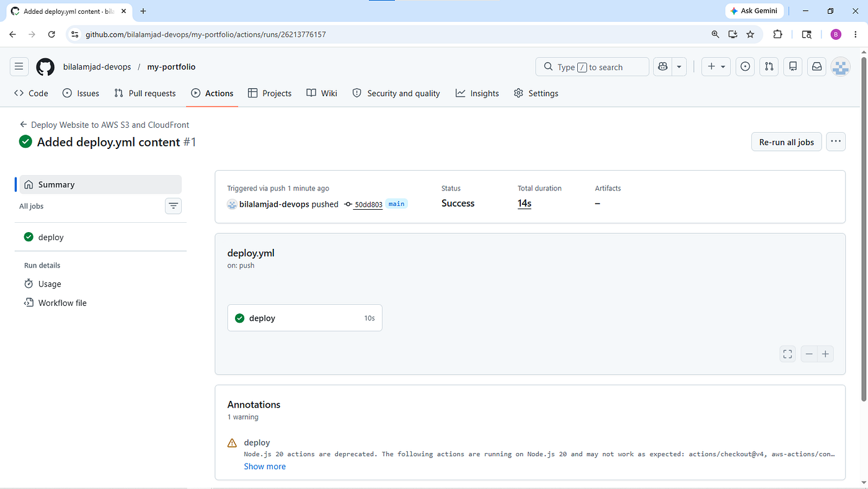Show more of the annotation warning
The image size is (868, 489).
pos(265,466)
